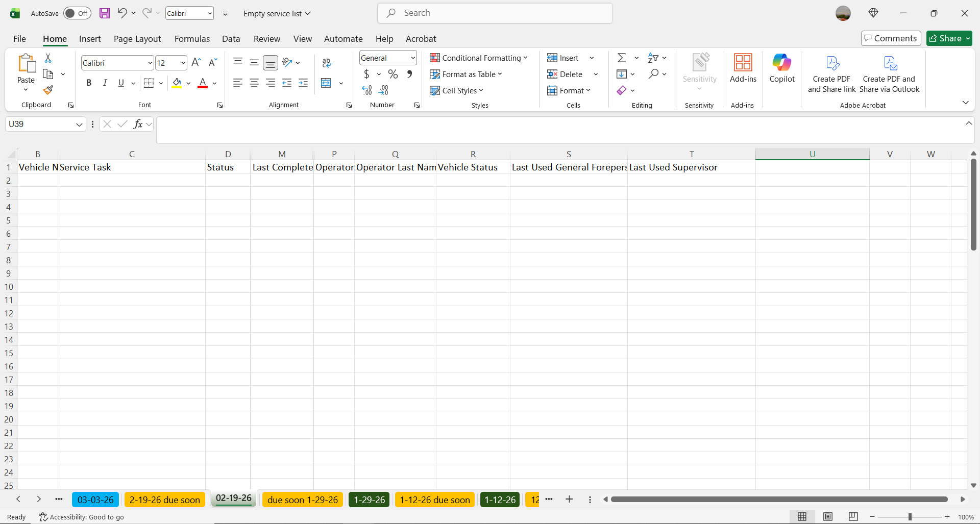
Task: Click Delete in Cells group
Action: 565,74
